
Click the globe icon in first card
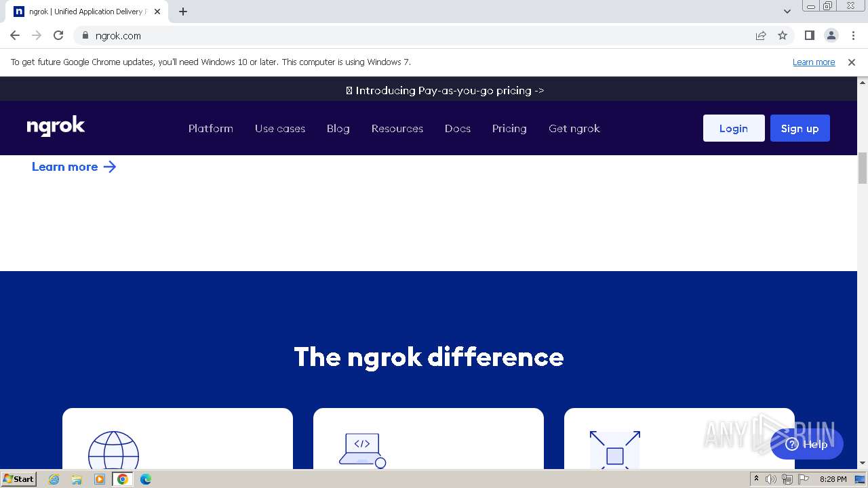113,449
